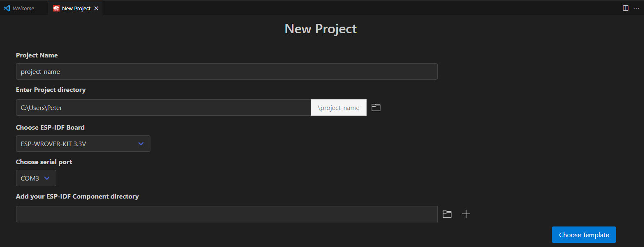
Task: Click the Add your ESP-IDF Component directory label
Action: pos(77,197)
